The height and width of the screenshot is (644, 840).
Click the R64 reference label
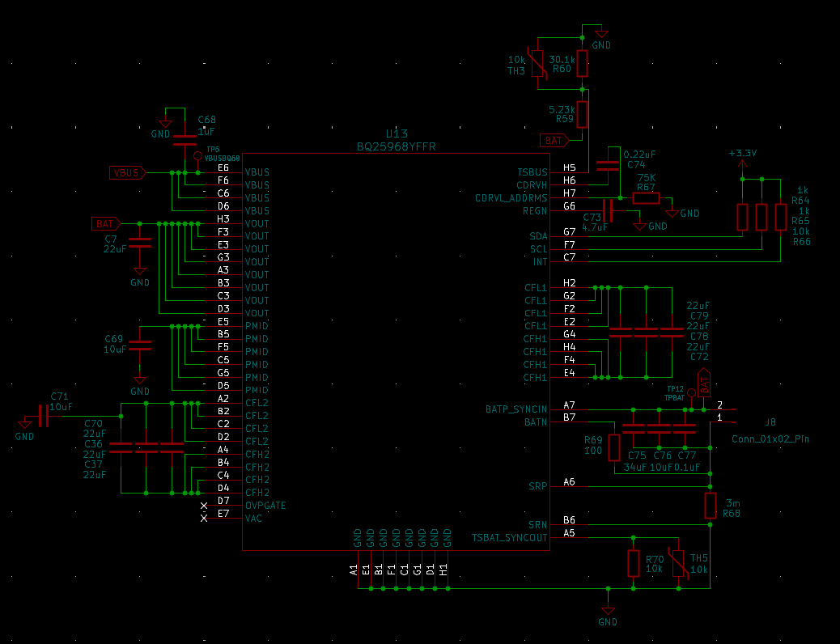point(800,201)
